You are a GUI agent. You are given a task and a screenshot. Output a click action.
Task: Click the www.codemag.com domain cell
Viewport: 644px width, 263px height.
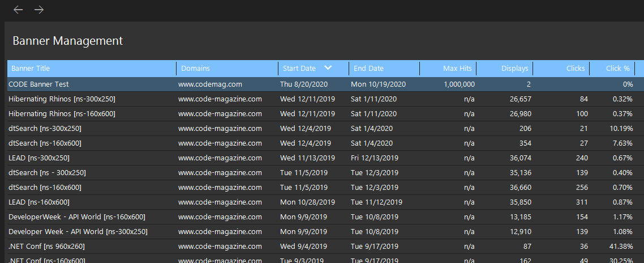[x=210, y=84]
